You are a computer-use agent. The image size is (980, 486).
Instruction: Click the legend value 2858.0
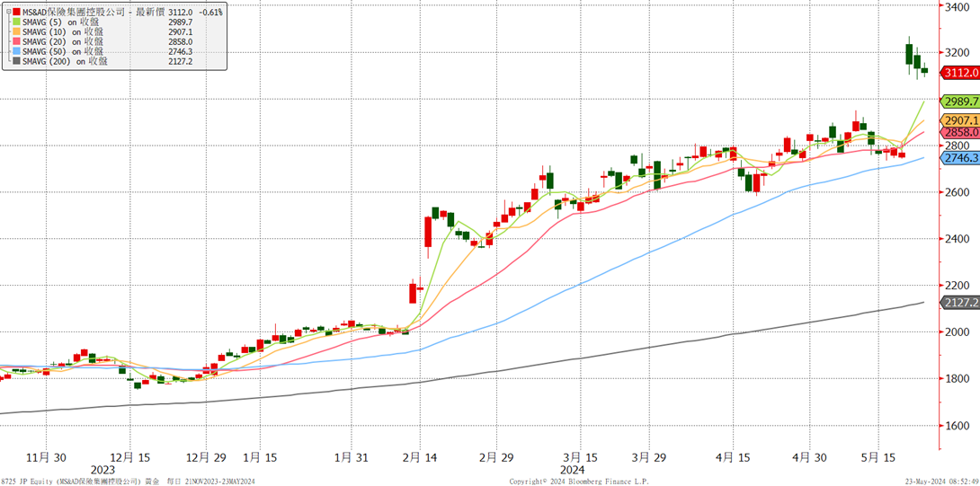tap(181, 41)
